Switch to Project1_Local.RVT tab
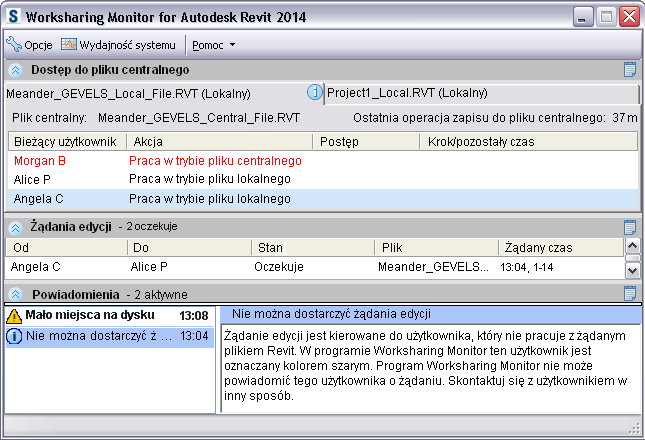 coord(481,94)
